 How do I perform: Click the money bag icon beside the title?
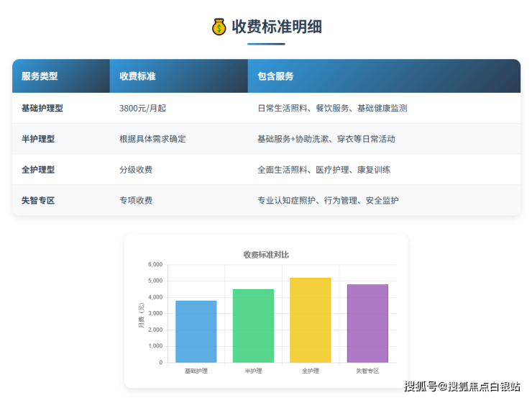coord(219,27)
